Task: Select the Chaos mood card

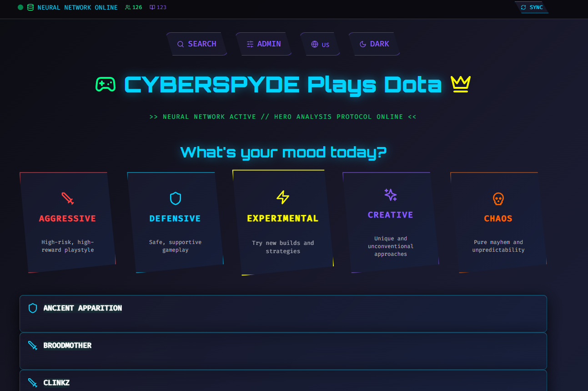Action: click(498, 223)
